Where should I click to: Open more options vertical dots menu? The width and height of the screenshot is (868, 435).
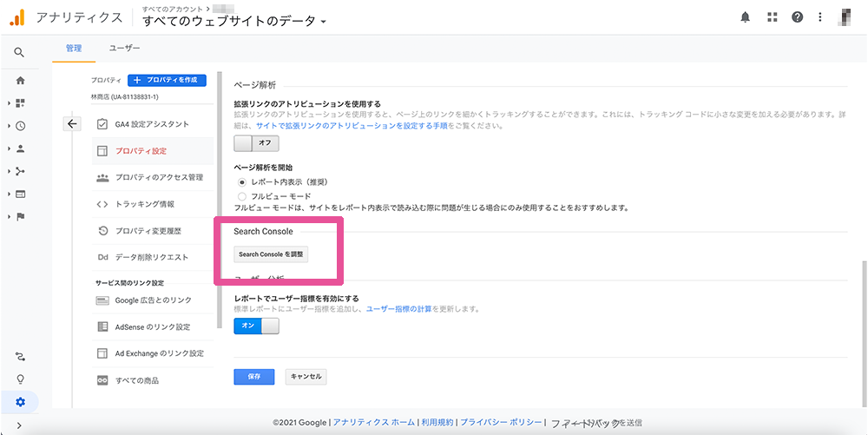[820, 17]
